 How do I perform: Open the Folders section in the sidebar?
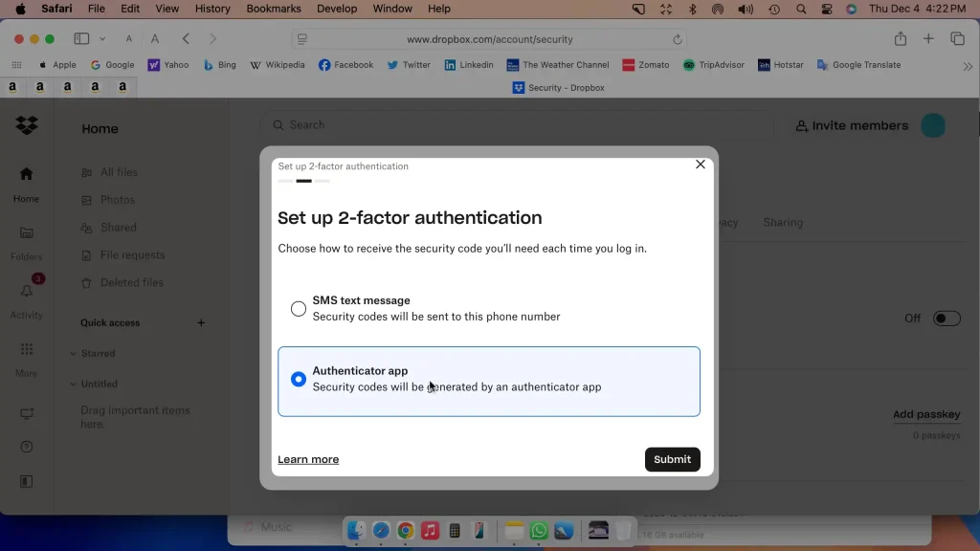point(26,234)
